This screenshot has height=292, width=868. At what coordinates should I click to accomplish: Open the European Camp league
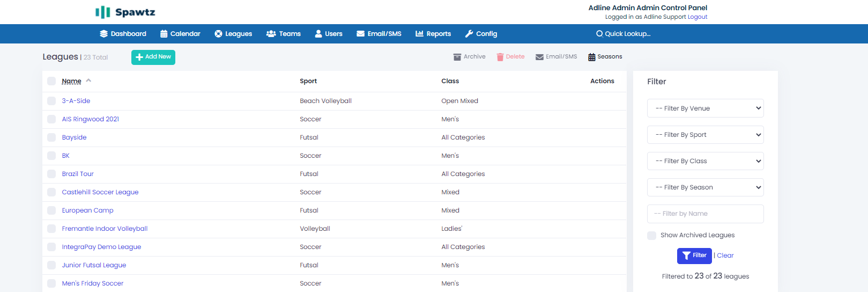coord(87,210)
